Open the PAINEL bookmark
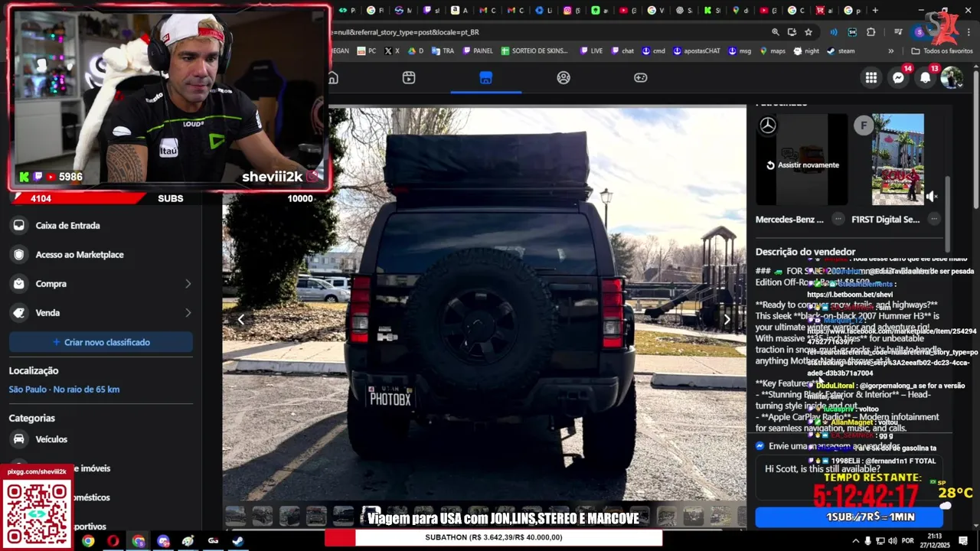This screenshot has height=551, width=980. tap(477, 51)
